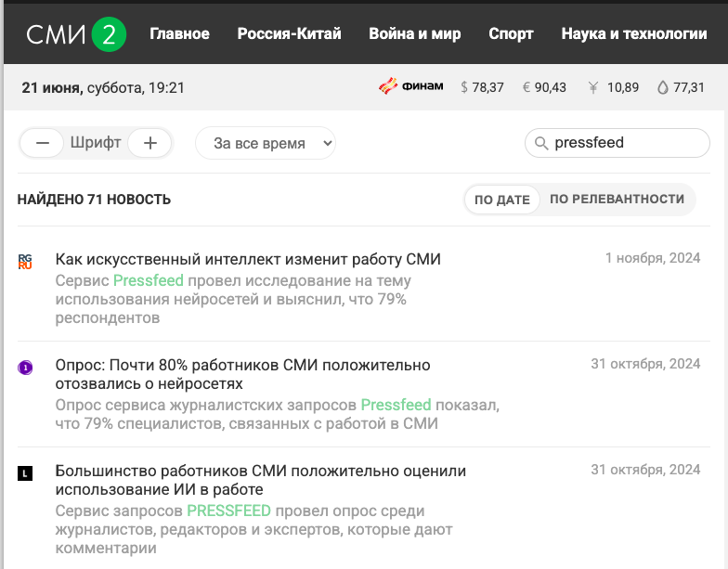Open the Война и мир section
Viewport: 728px width, 569px height.
tap(414, 33)
